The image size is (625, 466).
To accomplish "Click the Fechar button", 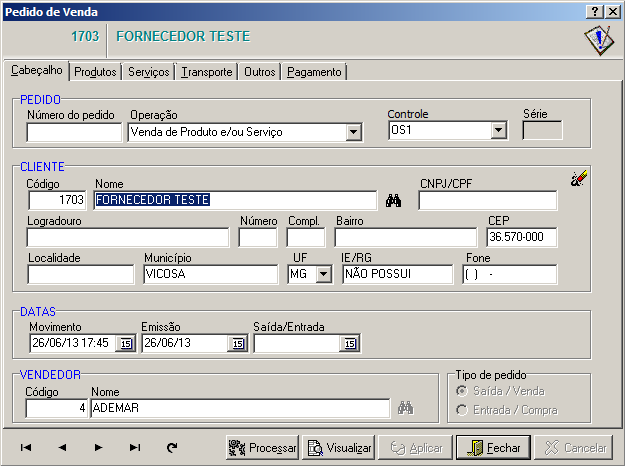I will pos(493,448).
